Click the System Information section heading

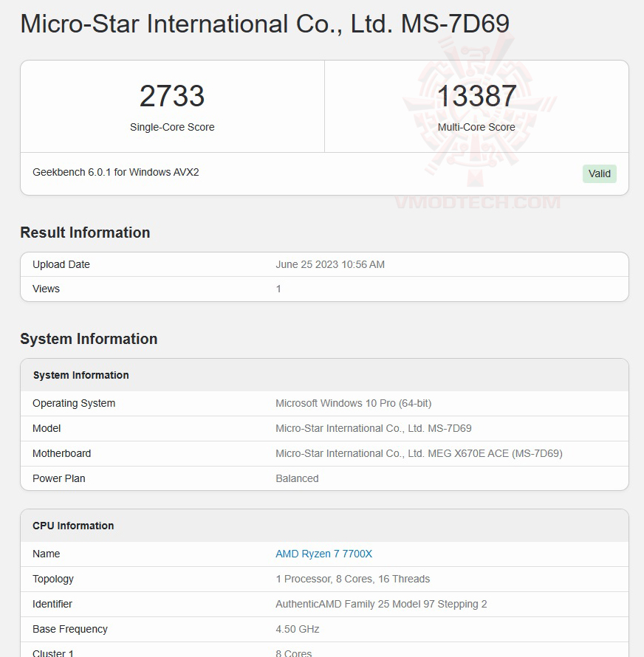click(89, 339)
